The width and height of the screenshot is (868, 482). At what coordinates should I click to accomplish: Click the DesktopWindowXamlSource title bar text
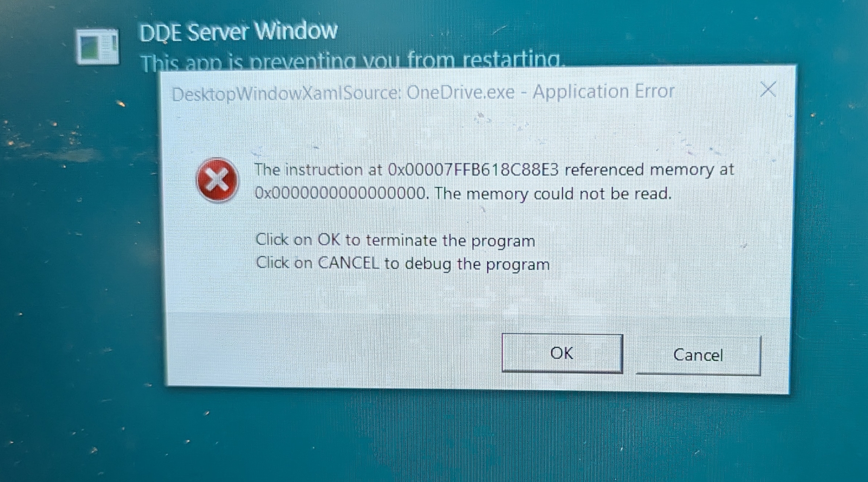(x=286, y=94)
